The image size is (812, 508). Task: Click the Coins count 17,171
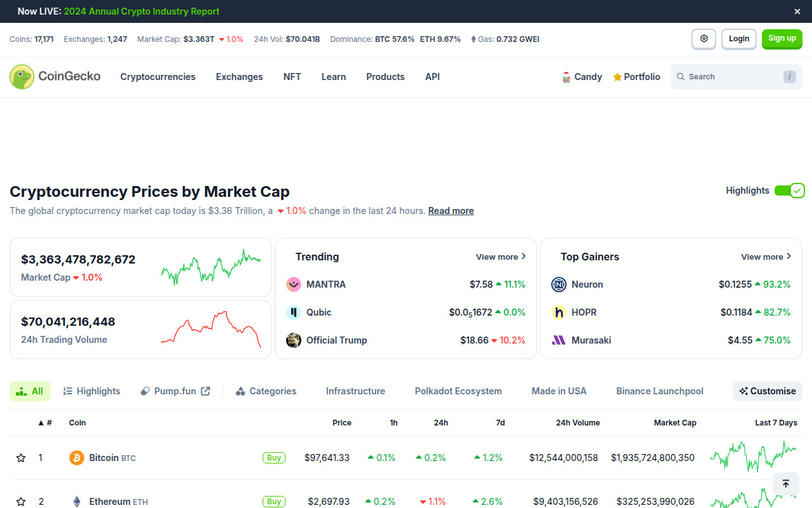[44, 39]
